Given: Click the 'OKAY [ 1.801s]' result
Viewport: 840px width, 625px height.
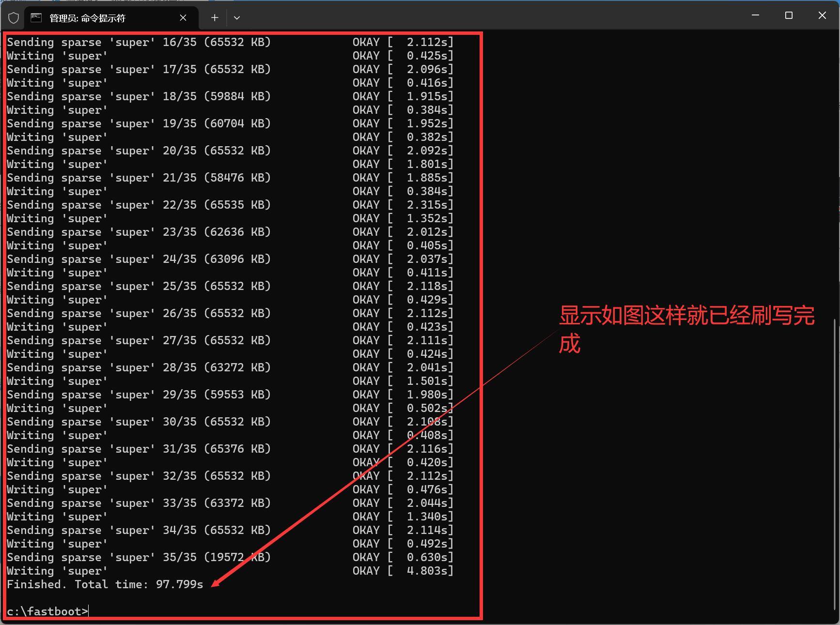Looking at the screenshot, I should (x=403, y=164).
